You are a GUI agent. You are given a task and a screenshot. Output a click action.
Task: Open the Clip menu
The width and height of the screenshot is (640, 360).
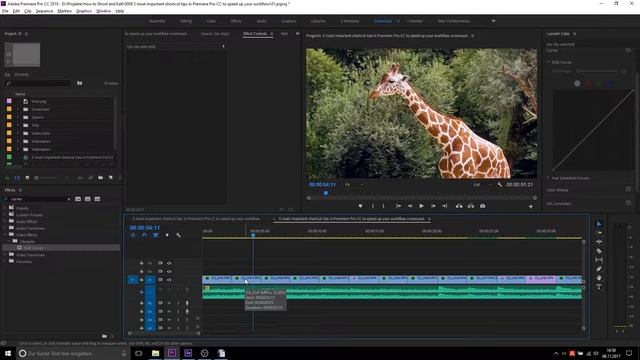pos(27,11)
